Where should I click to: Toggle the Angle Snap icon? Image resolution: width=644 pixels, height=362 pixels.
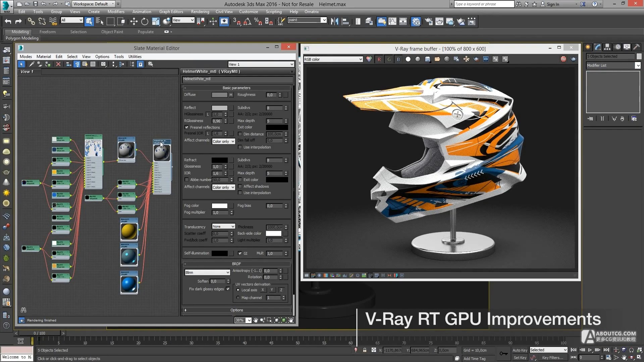pos(247,21)
